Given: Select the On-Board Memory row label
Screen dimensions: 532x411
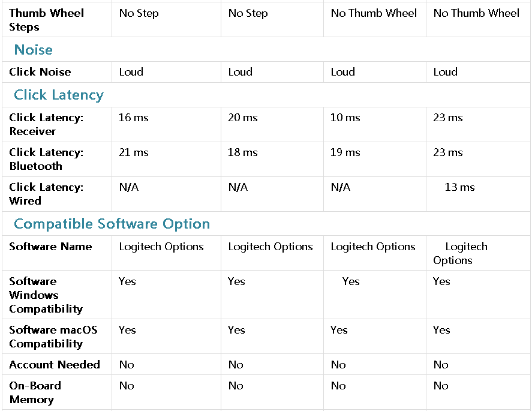Looking at the screenshot, I should point(35,392).
